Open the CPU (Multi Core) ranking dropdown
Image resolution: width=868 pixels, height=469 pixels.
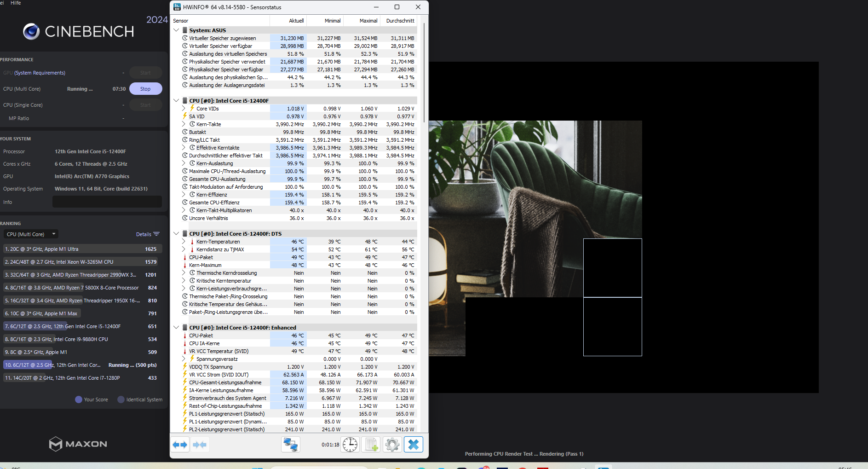[31, 234]
